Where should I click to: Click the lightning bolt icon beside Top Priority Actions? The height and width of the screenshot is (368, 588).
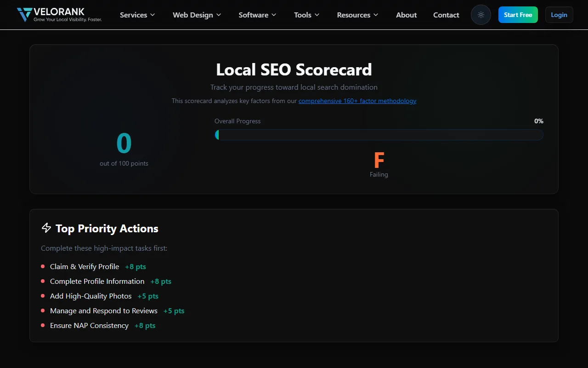(x=46, y=228)
